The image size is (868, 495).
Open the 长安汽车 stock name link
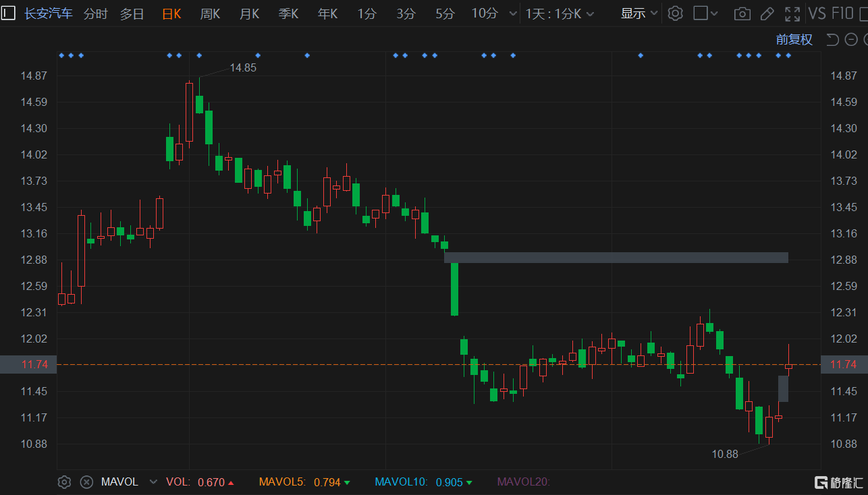[x=49, y=13]
